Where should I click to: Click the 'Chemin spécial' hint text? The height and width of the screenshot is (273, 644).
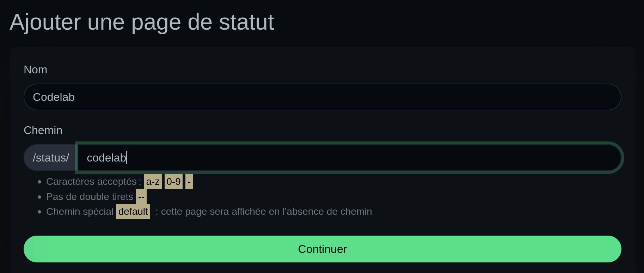point(80,211)
